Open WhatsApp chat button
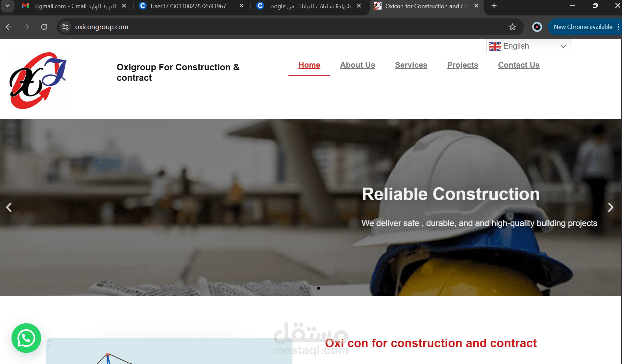Screen dimensions: 622x364 26,338
